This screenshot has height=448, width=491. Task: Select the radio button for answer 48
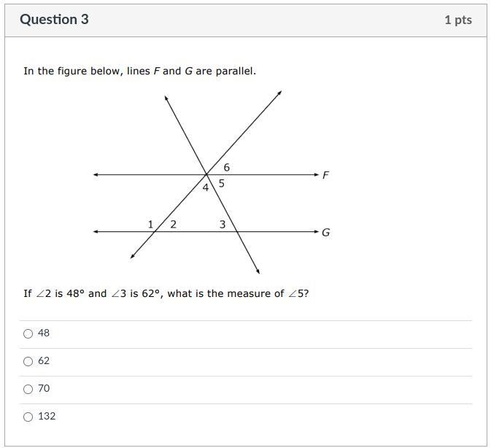[x=28, y=333]
